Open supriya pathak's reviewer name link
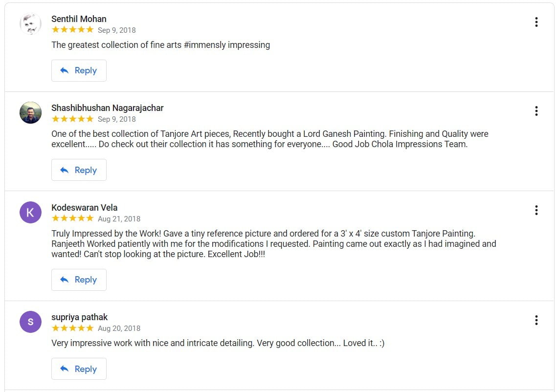 pyautogui.click(x=79, y=317)
